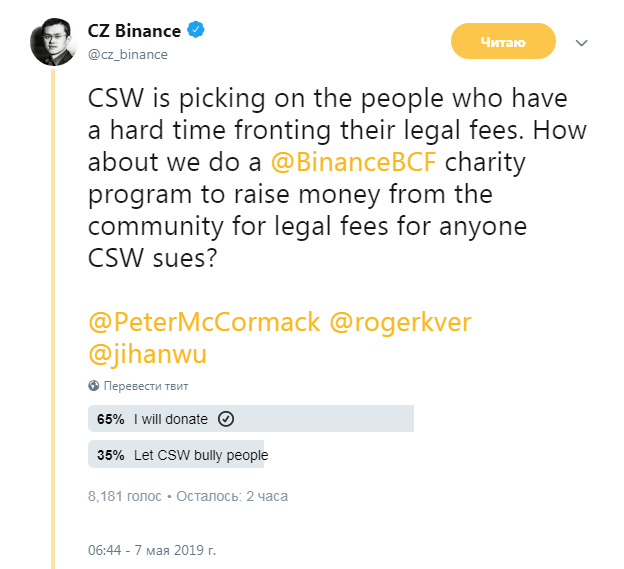Click the Перевести твит translate link
This screenshot has width=624, height=569.
[146, 386]
